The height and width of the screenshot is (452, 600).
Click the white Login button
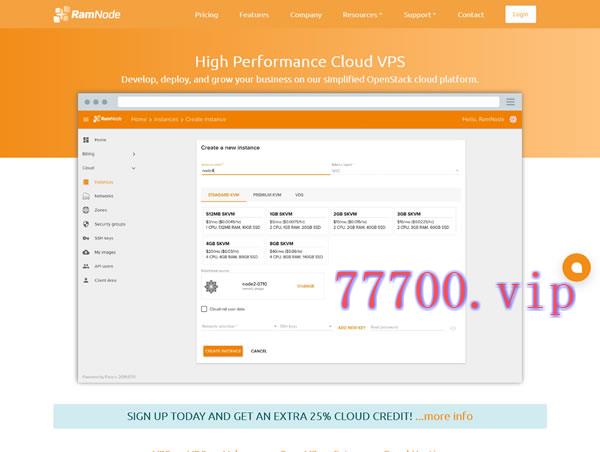pos(520,14)
